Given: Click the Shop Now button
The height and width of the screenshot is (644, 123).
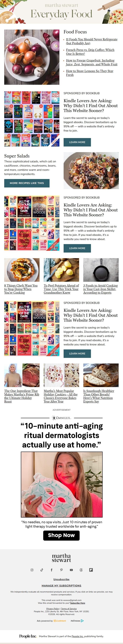Looking at the screenshot, I should (x=61, y=535).
